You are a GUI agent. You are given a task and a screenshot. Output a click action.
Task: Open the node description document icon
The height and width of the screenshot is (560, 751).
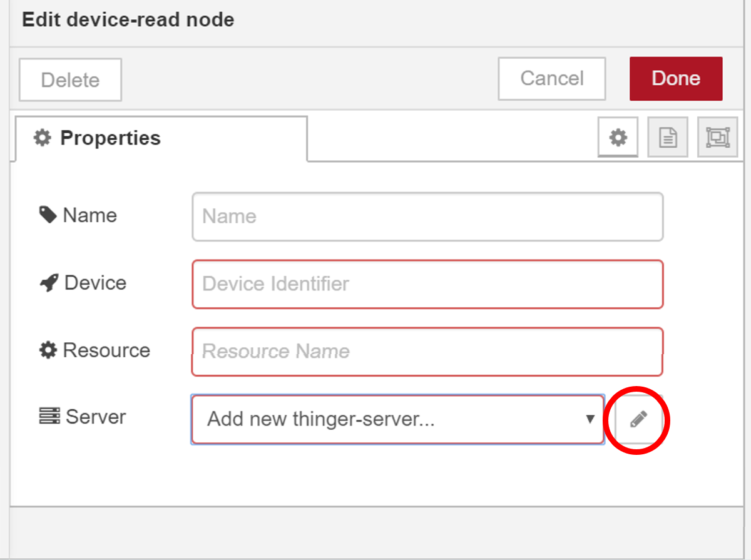(668, 137)
